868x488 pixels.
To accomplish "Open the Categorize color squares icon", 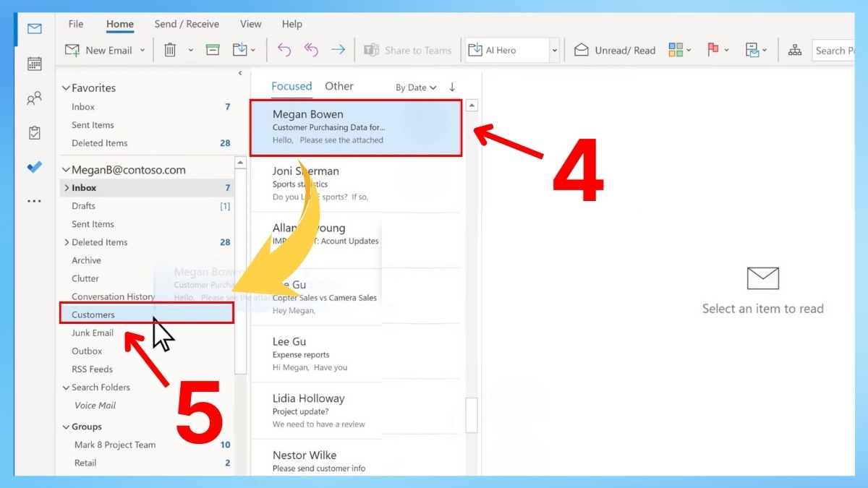I will (676, 50).
